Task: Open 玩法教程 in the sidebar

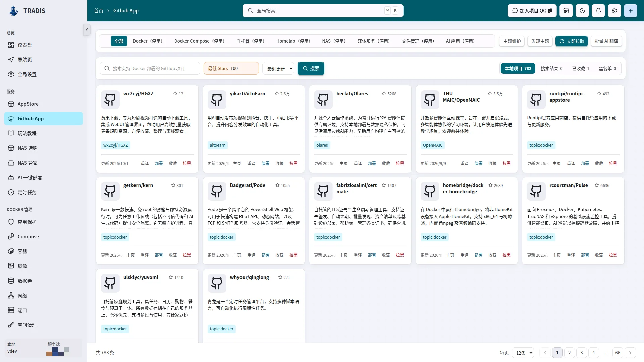Action: tap(43, 133)
